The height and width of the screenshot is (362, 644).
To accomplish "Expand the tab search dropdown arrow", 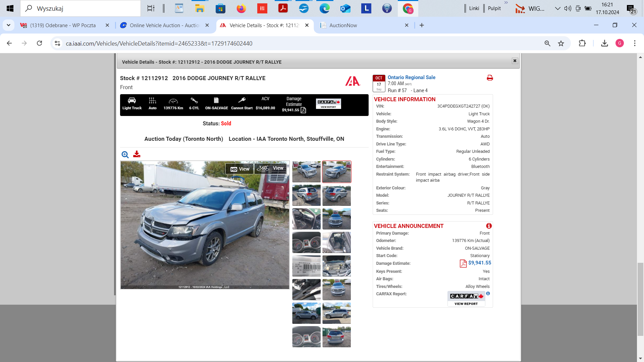I will [x=8, y=25].
